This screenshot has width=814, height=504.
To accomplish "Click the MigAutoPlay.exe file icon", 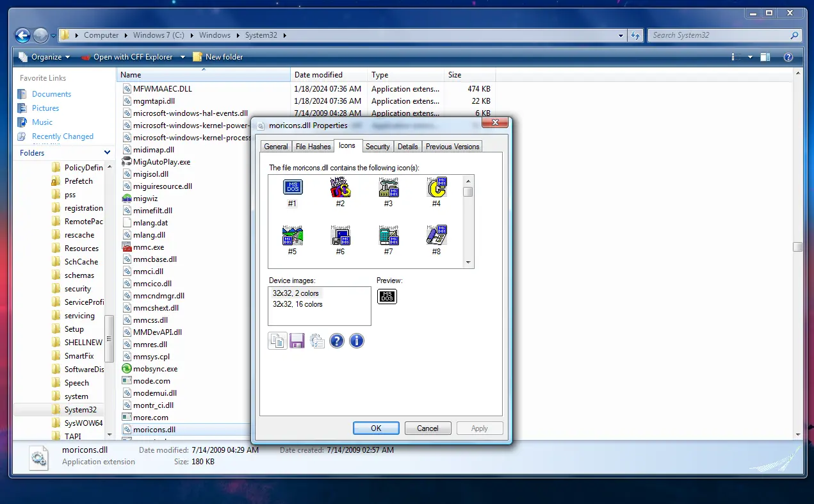I will point(127,162).
